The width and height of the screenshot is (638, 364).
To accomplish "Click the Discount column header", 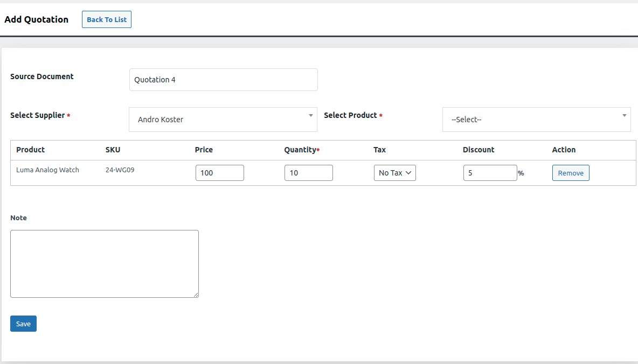I will 478,150.
